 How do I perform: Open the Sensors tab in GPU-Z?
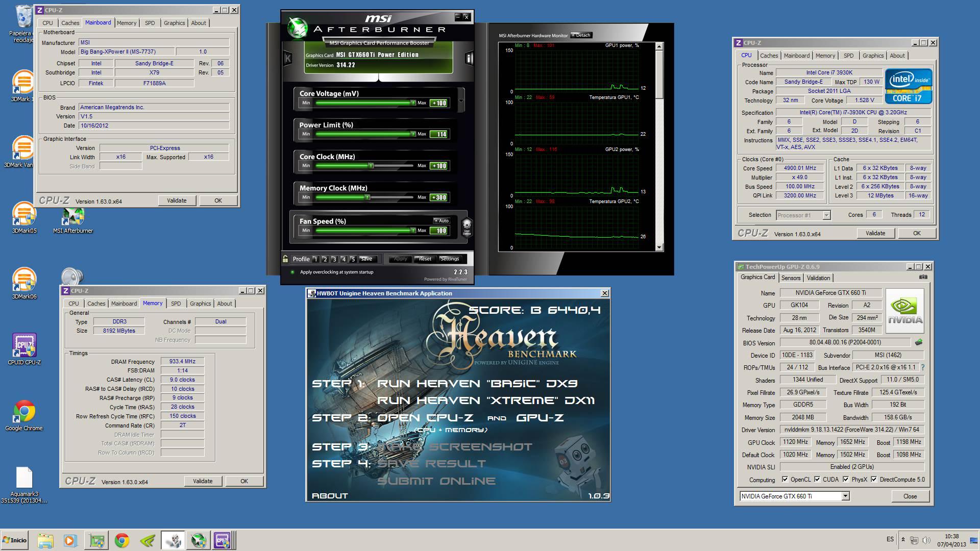(791, 278)
